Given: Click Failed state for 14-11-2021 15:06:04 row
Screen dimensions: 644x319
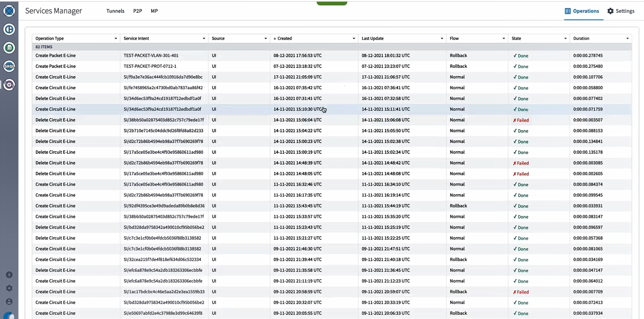Looking at the screenshot, I should [521, 120].
